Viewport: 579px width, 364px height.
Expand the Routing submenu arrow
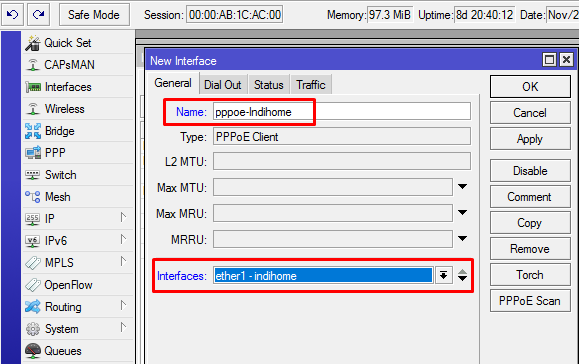[x=123, y=305]
